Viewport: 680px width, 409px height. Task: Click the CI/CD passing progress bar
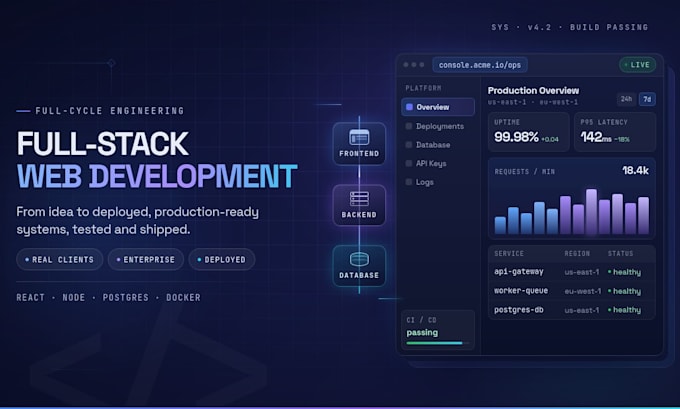coord(437,343)
